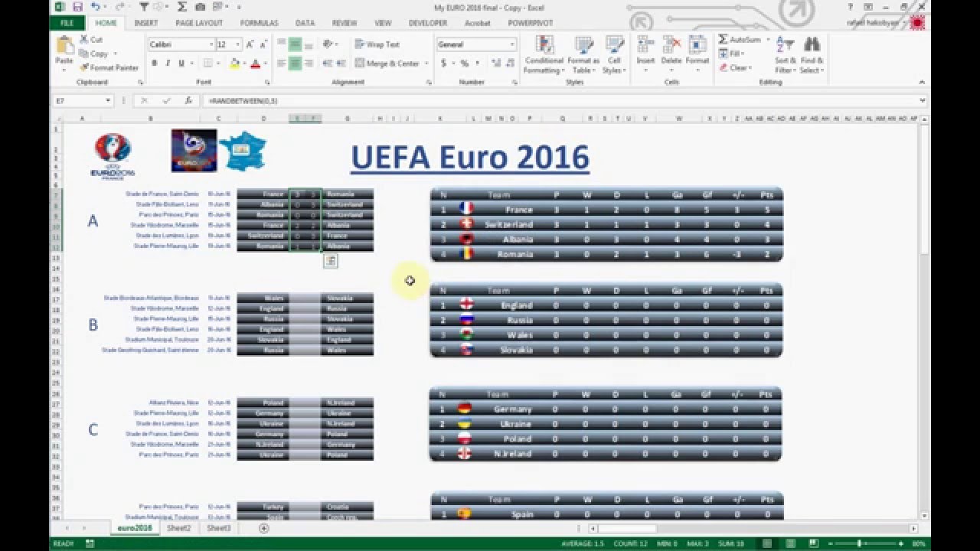
Task: Add a new sheet with plus button
Action: (263, 528)
